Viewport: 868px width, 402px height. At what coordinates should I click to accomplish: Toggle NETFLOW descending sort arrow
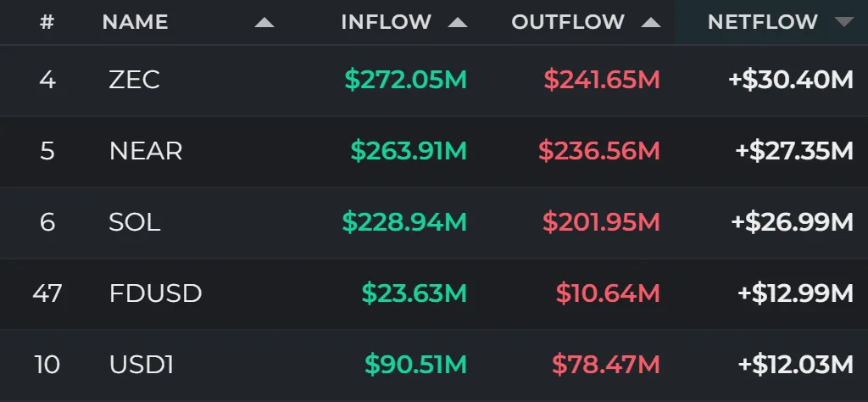(x=843, y=22)
